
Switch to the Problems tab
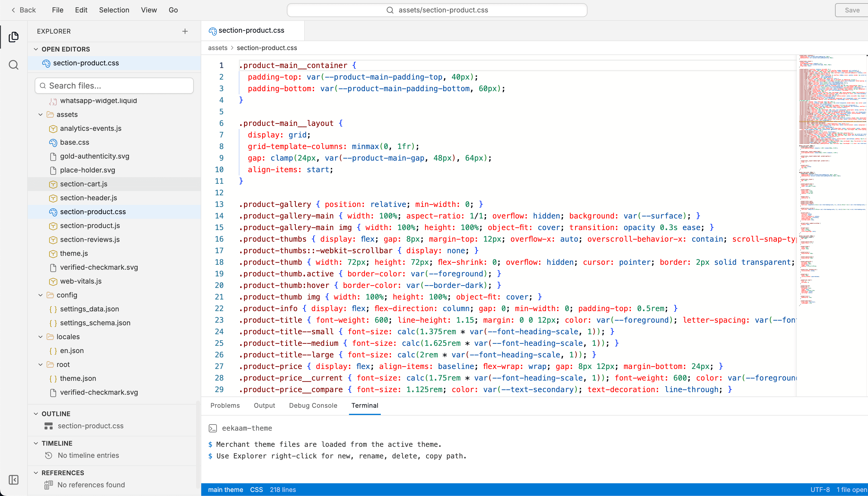click(x=225, y=405)
